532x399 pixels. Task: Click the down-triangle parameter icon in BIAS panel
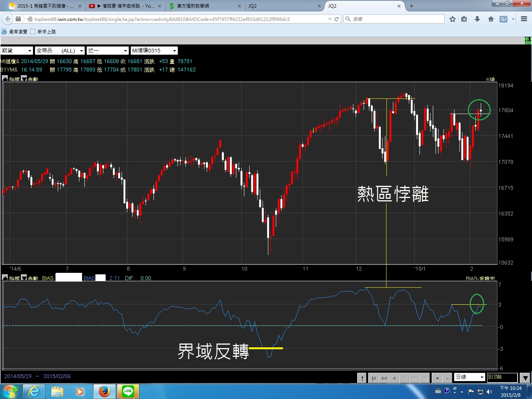coord(24,278)
